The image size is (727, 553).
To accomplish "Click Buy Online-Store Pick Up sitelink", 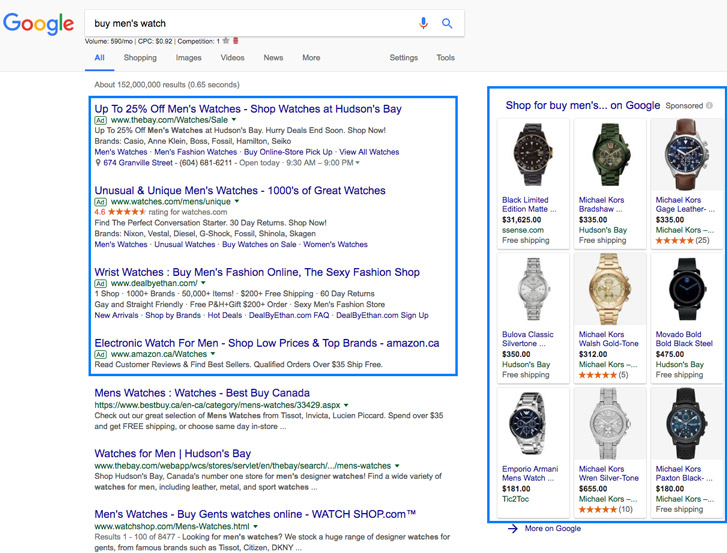I will point(288,152).
